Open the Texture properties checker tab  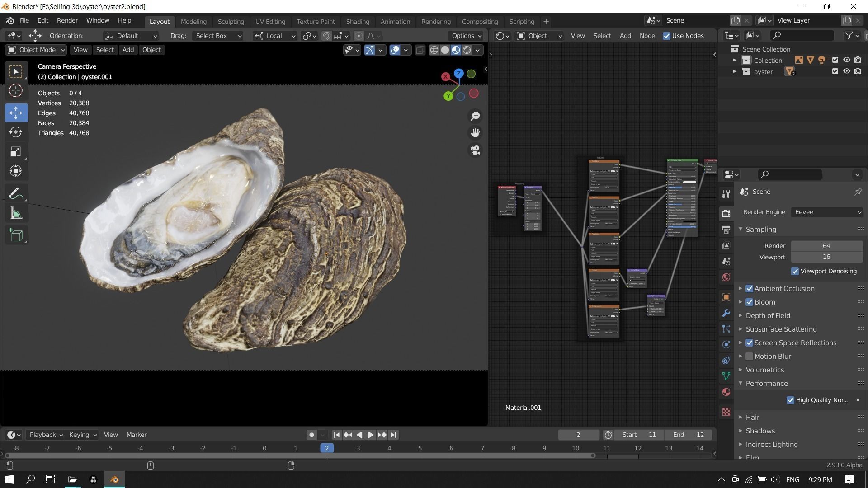click(x=726, y=412)
